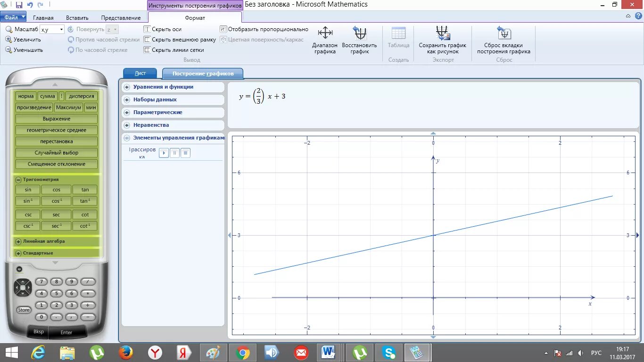Start the trace play button
644x362 pixels.
(164, 153)
